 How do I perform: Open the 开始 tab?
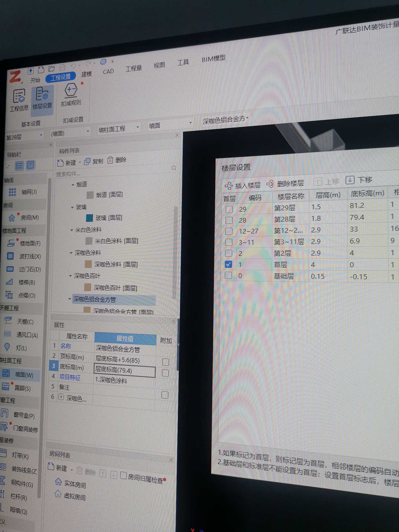click(35, 80)
